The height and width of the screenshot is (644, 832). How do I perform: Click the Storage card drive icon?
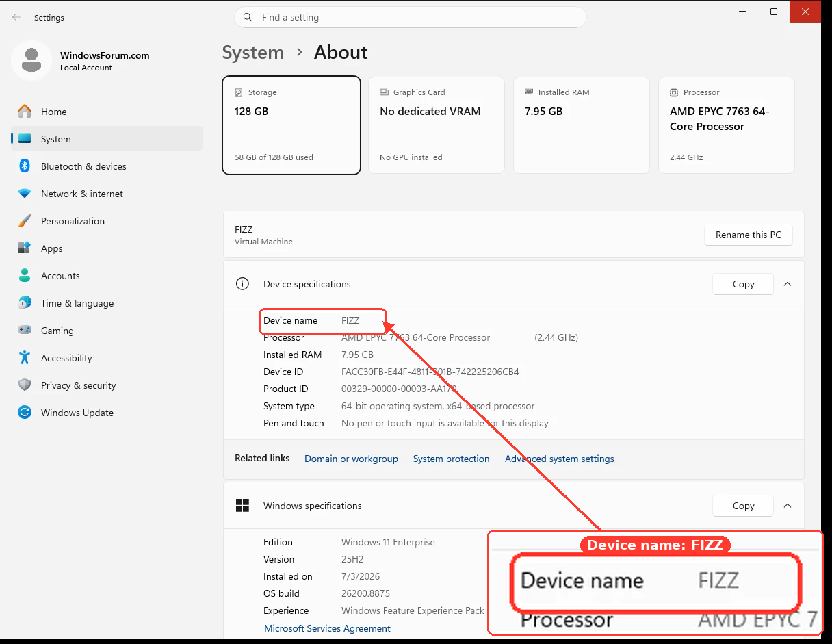click(x=239, y=92)
